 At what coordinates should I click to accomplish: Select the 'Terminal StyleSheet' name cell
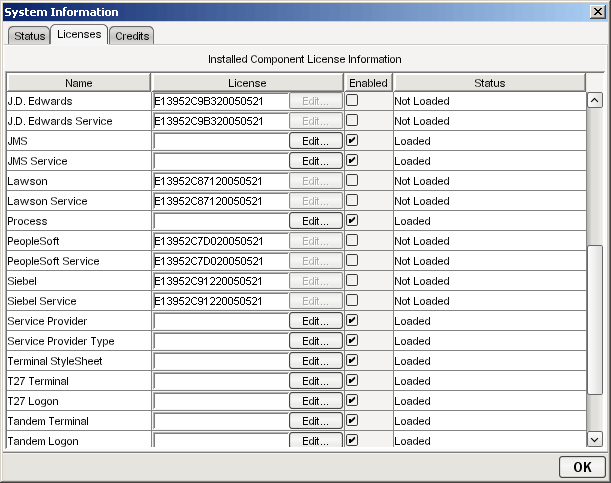point(79,361)
